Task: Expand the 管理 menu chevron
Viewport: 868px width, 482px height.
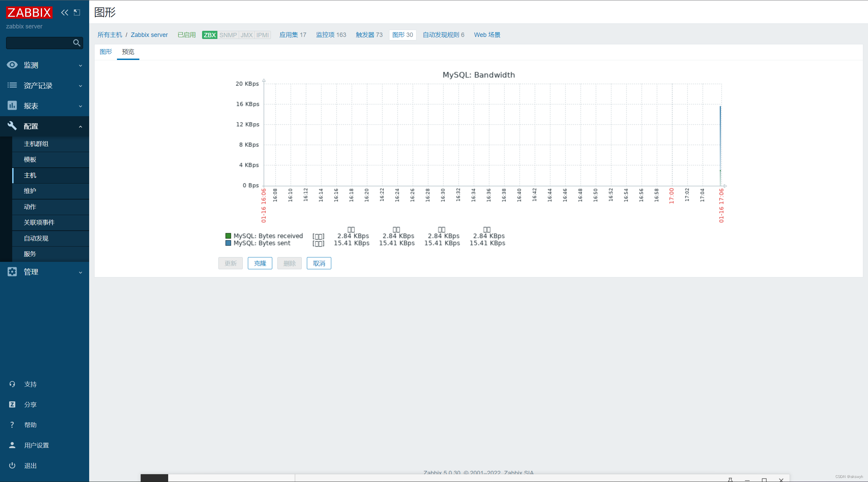Action: (x=80, y=272)
